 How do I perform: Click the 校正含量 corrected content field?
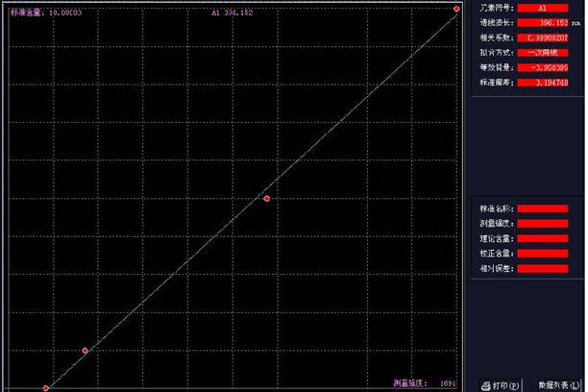pos(542,253)
